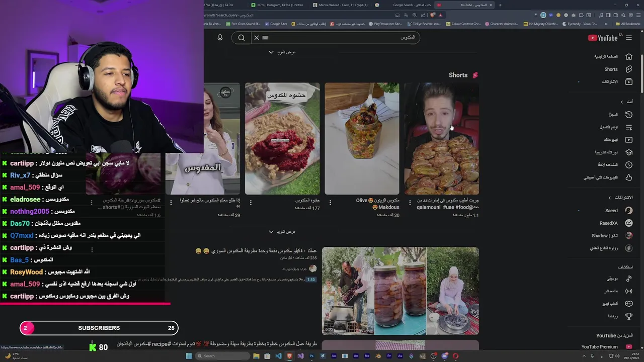Image resolution: width=644 pixels, height=362 pixels.
Task: Open Premiere Pro from the taskbar
Action: tap(389, 356)
